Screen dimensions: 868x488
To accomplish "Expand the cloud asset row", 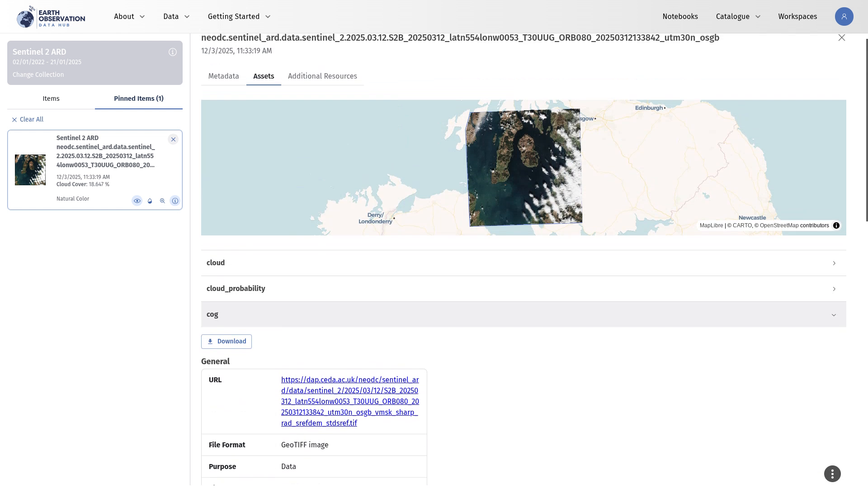I will [x=524, y=263].
